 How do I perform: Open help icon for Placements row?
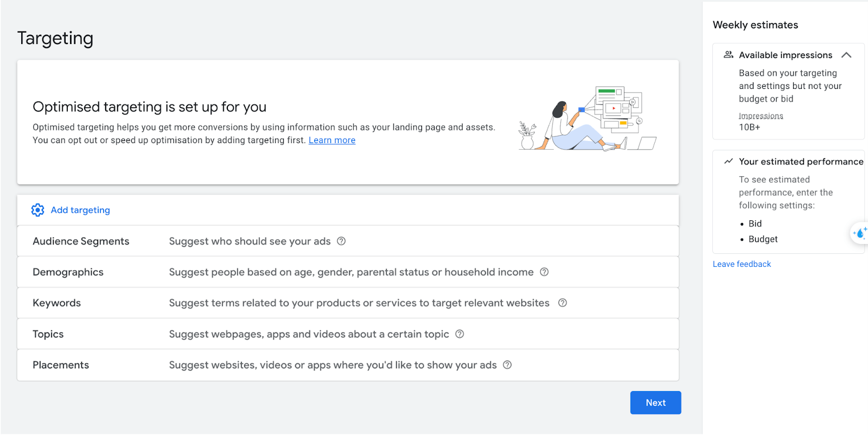point(507,365)
